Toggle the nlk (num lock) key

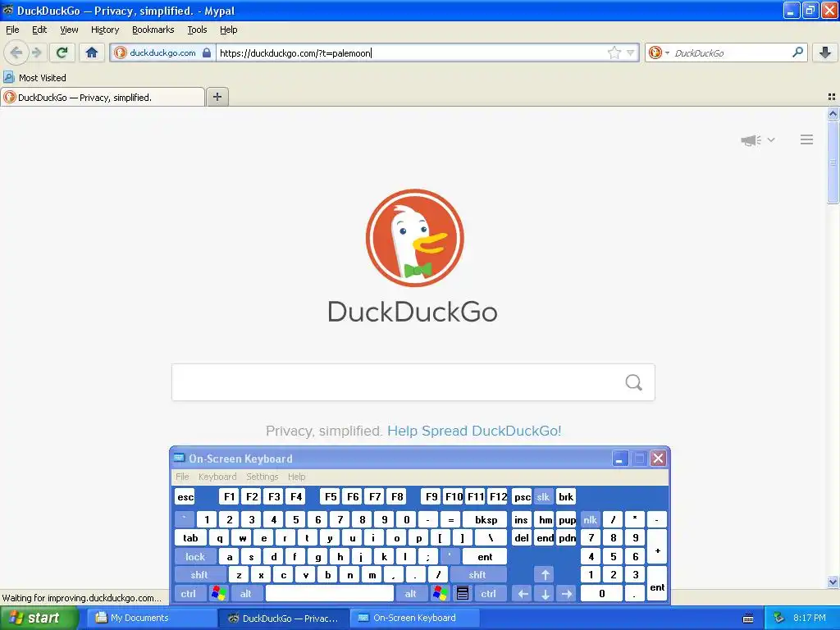point(590,519)
